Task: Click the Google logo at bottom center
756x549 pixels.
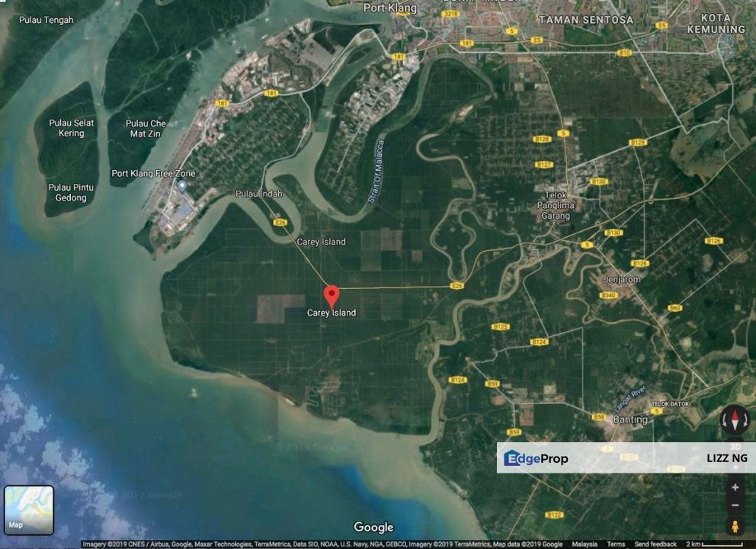Action: (x=373, y=527)
